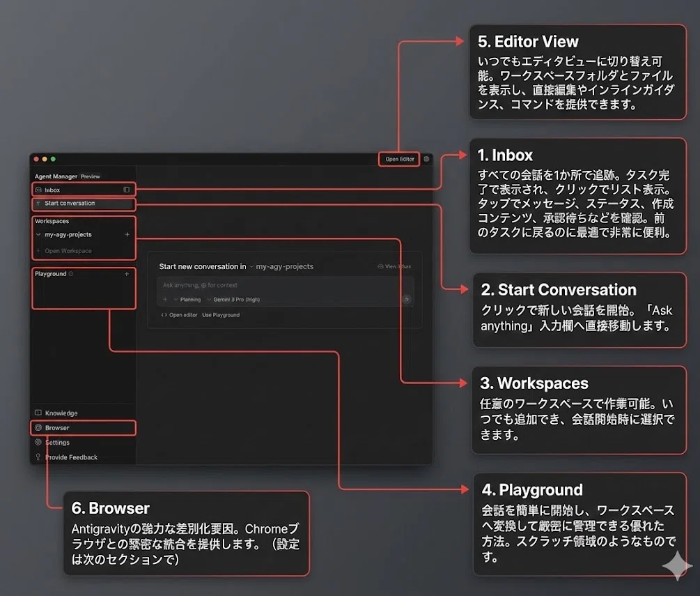Click the info icon next to Playground

coord(71,274)
